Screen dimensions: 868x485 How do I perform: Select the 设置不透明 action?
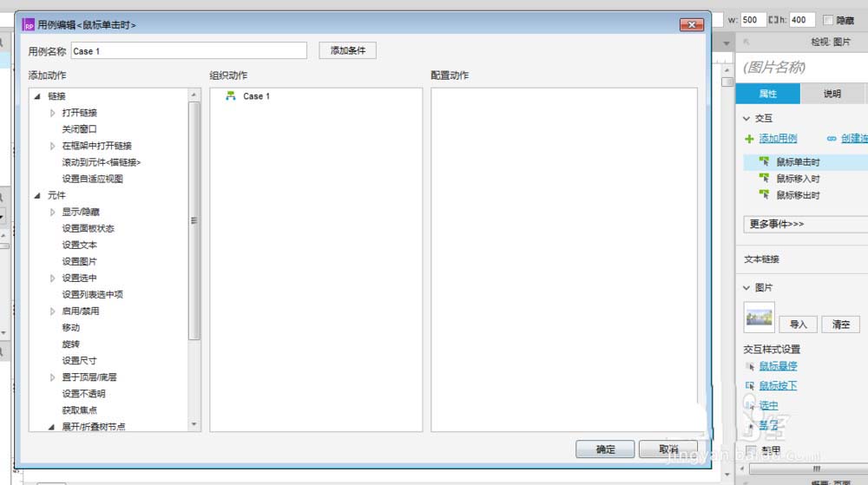click(x=83, y=394)
